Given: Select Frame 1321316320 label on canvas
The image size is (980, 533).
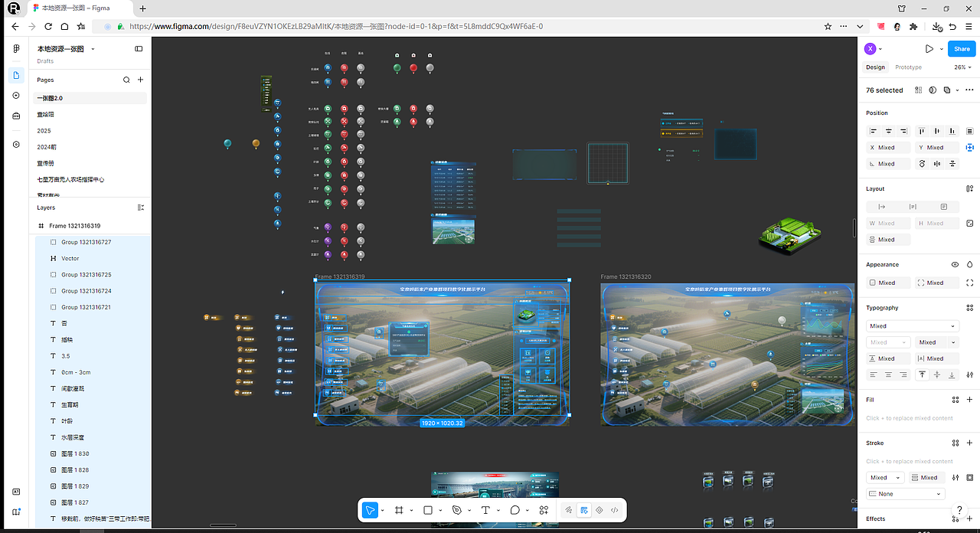Looking at the screenshot, I should click(x=626, y=277).
